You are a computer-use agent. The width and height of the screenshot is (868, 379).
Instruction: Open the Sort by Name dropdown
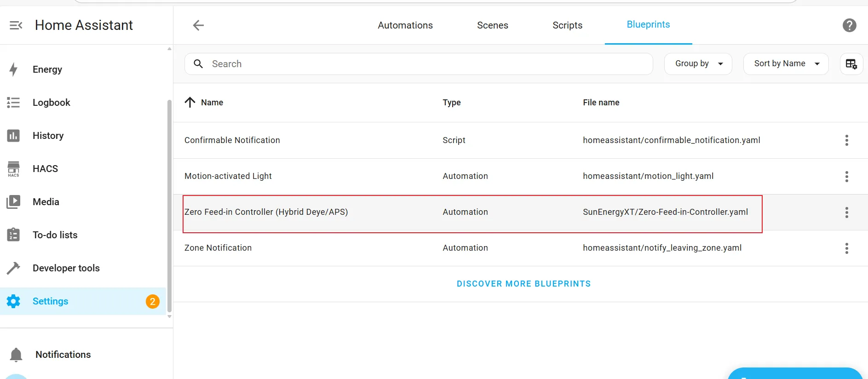[786, 64]
